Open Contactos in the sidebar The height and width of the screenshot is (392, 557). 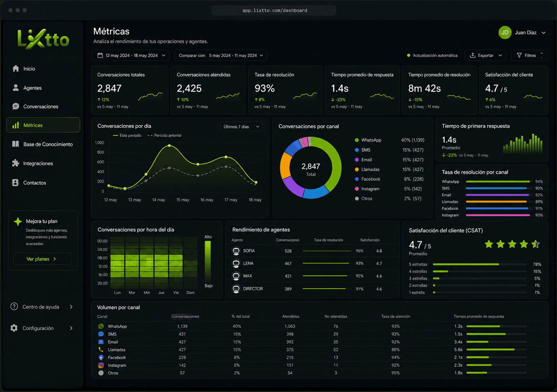point(43,183)
